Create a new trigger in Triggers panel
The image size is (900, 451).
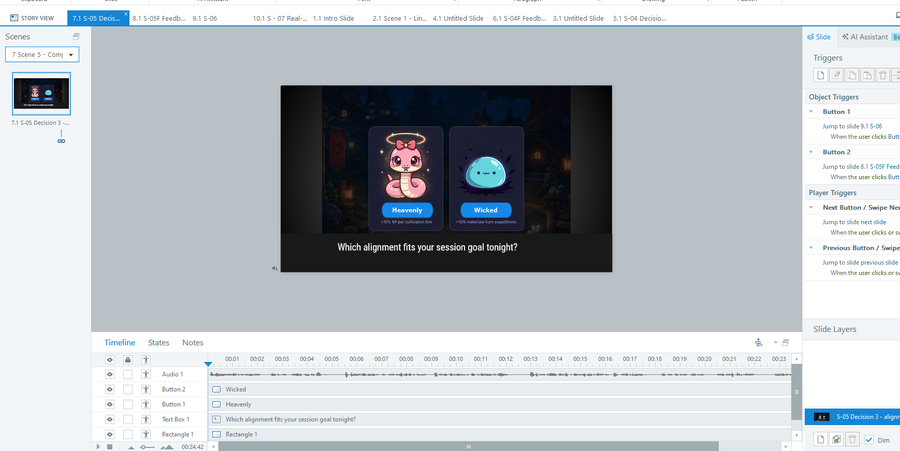(x=820, y=75)
